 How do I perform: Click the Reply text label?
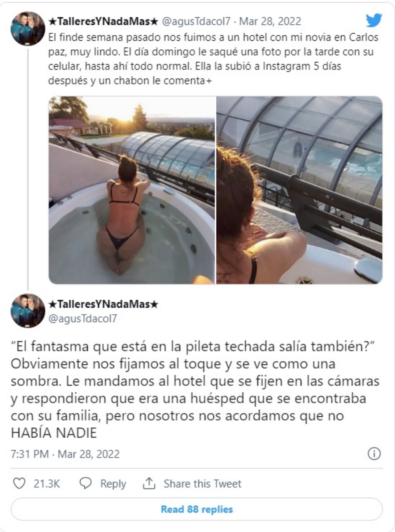click(113, 484)
